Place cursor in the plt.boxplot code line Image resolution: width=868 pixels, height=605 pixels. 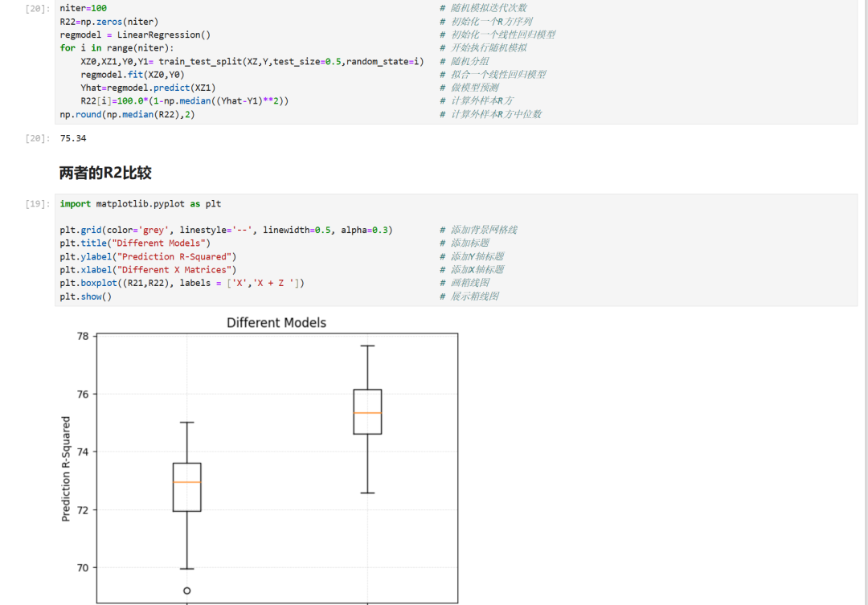point(182,283)
